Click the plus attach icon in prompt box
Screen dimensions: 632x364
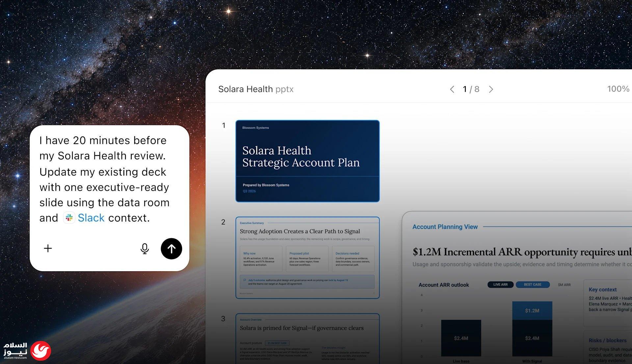point(48,248)
